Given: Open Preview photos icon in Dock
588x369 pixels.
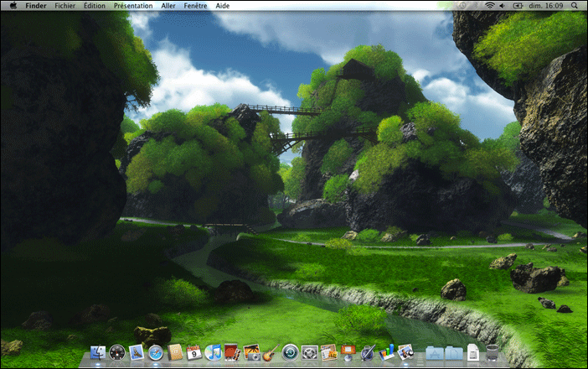Looking at the screenshot, I should coord(405,353).
